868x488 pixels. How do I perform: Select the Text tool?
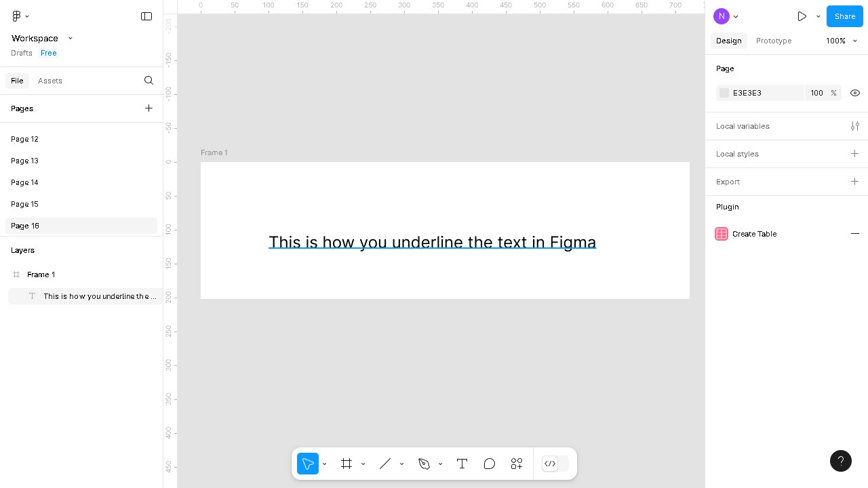(462, 464)
